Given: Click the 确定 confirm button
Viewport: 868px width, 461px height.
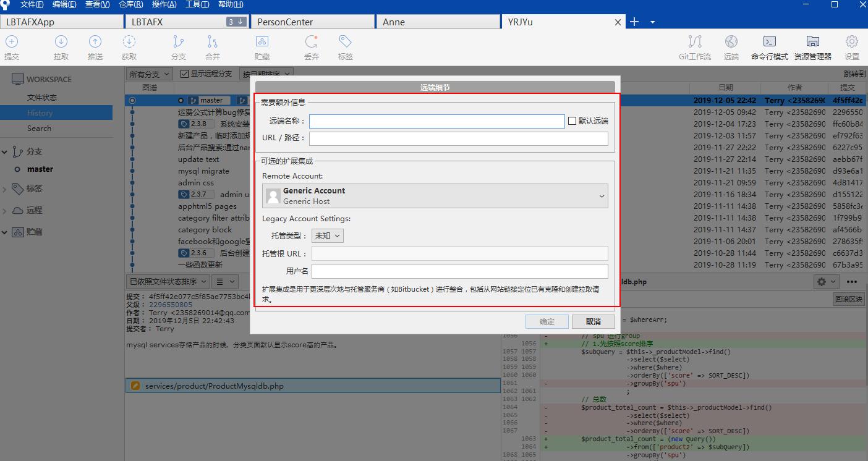Looking at the screenshot, I should [547, 321].
